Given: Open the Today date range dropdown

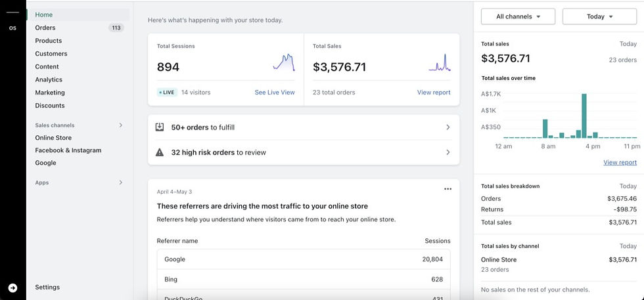Looking at the screenshot, I should click(x=599, y=16).
